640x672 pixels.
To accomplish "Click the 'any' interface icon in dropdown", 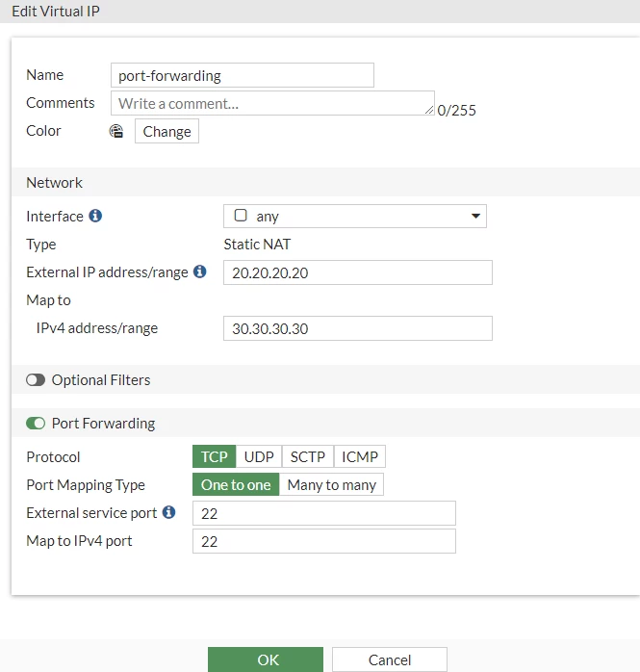I will pyautogui.click(x=241, y=215).
